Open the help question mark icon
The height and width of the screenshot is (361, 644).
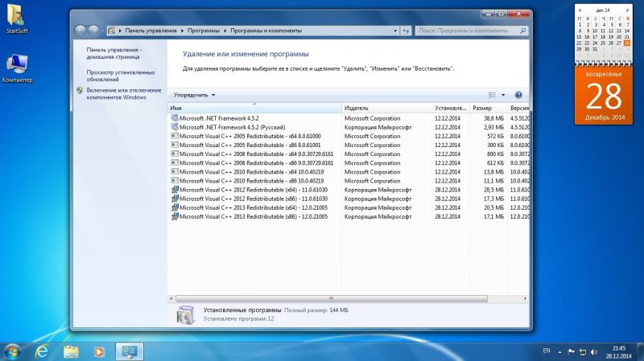[518, 95]
